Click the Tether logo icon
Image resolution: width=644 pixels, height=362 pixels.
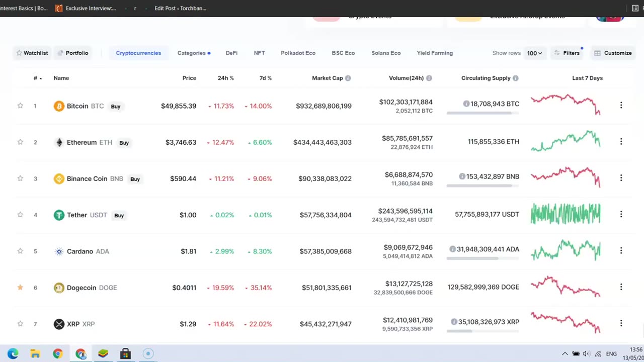[59, 215]
